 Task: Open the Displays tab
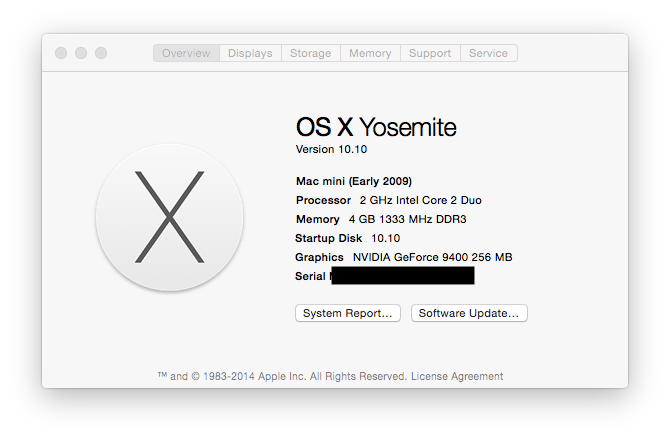(250, 53)
